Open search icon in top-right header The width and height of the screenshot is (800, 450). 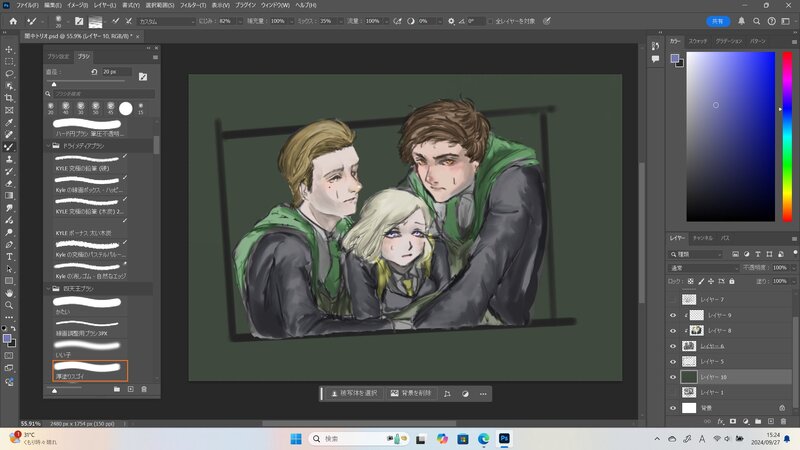coord(757,21)
